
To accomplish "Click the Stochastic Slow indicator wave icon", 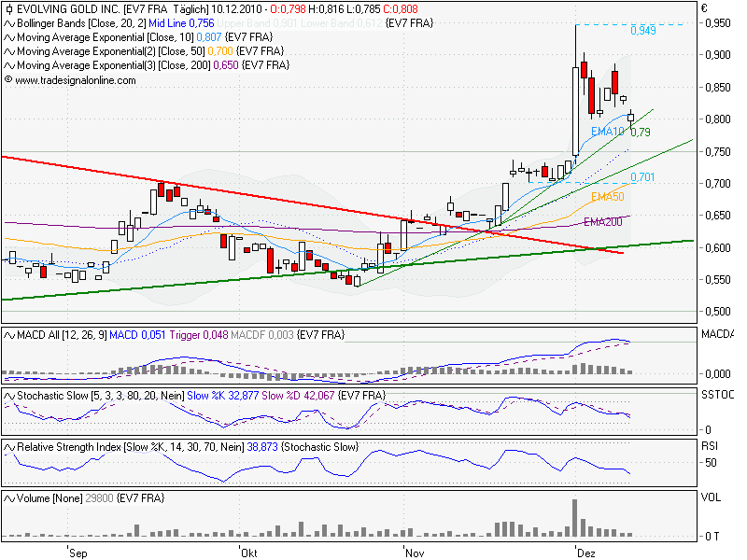I will pyautogui.click(x=8, y=396).
